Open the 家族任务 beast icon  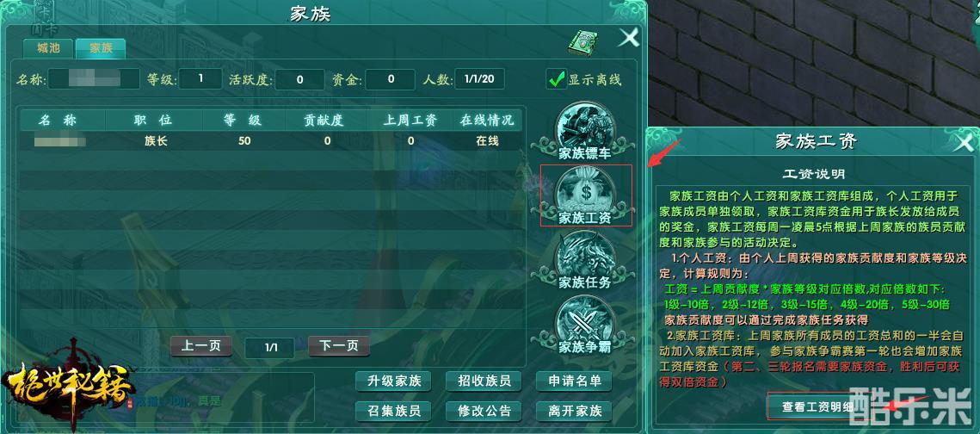(x=585, y=260)
